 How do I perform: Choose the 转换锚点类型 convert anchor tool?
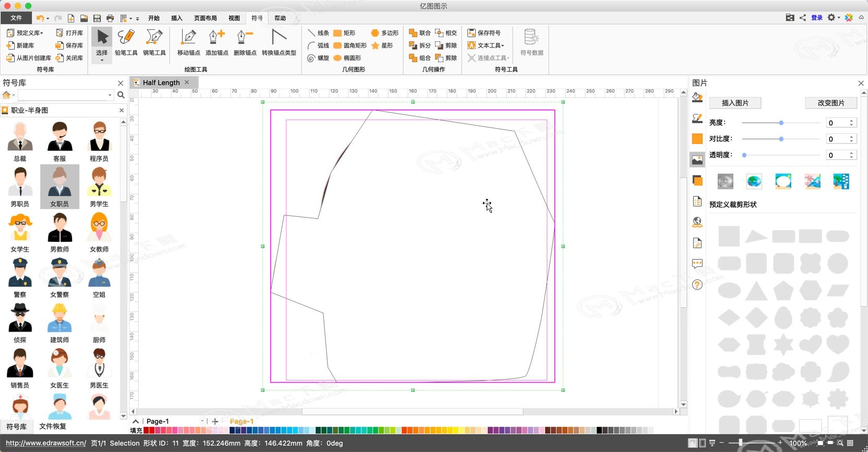(279, 43)
